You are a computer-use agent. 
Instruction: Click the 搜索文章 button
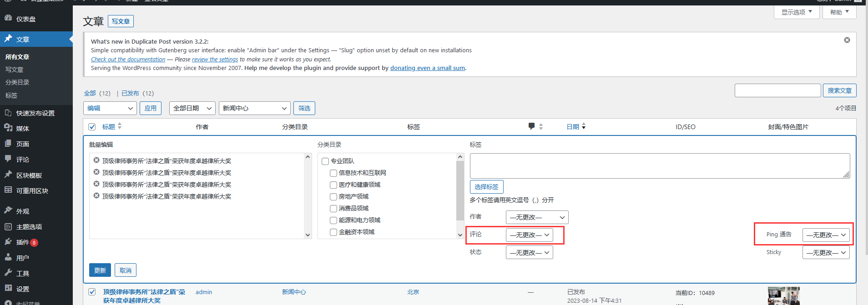pos(840,90)
